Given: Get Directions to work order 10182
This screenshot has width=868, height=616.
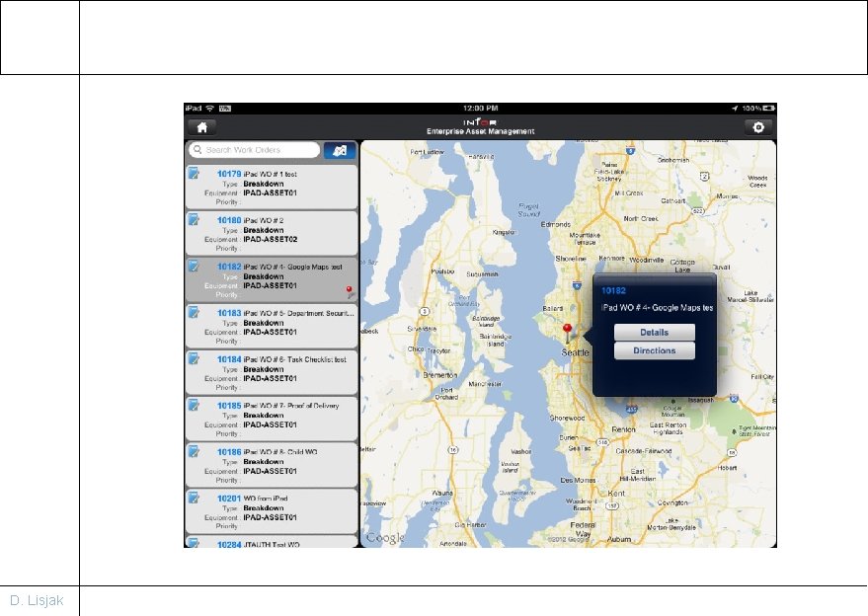Looking at the screenshot, I should point(655,350).
